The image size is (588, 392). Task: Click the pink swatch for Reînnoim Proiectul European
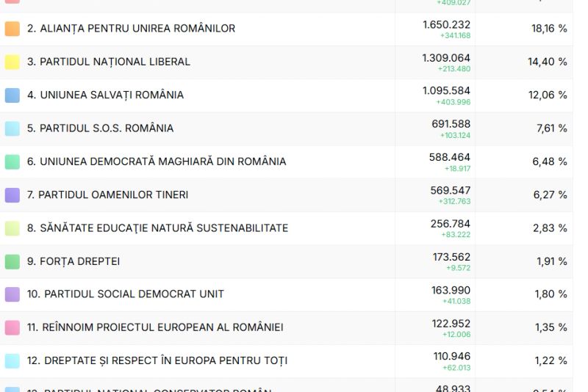[x=12, y=327]
